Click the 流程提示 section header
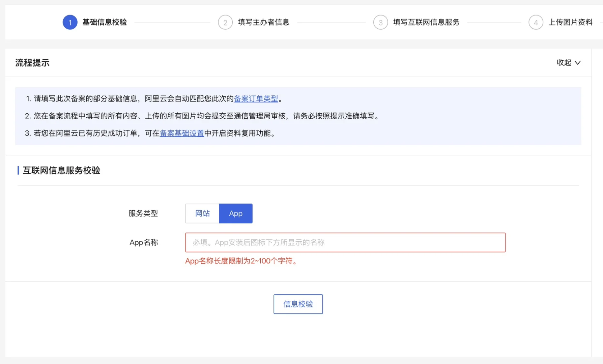This screenshot has width=603, height=364. pos(32,63)
